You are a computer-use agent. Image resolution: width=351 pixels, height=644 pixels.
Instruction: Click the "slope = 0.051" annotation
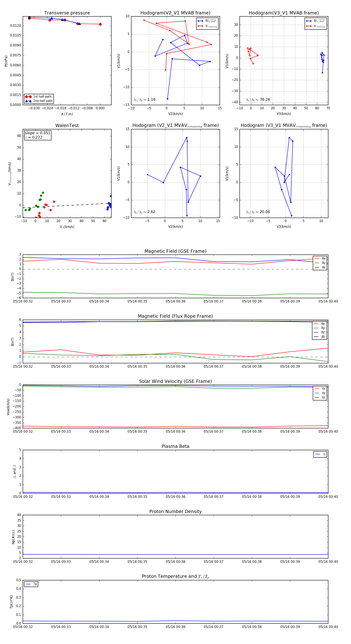tap(37, 133)
